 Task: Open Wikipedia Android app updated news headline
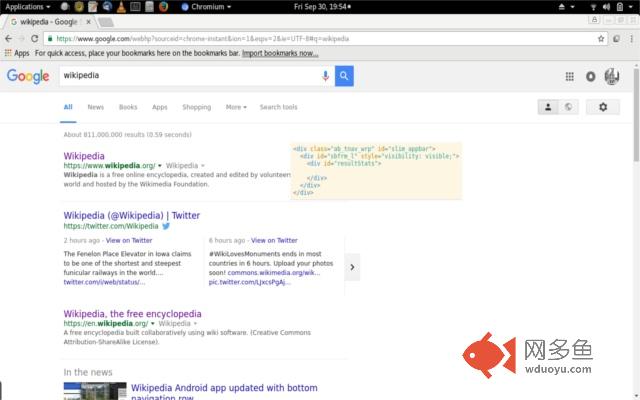(224, 392)
